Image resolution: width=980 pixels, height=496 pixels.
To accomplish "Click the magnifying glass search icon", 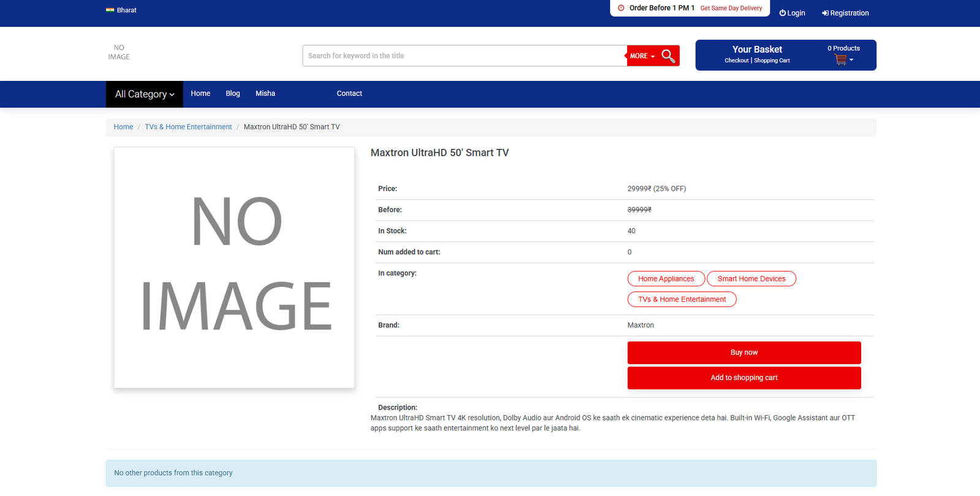I will pos(668,56).
